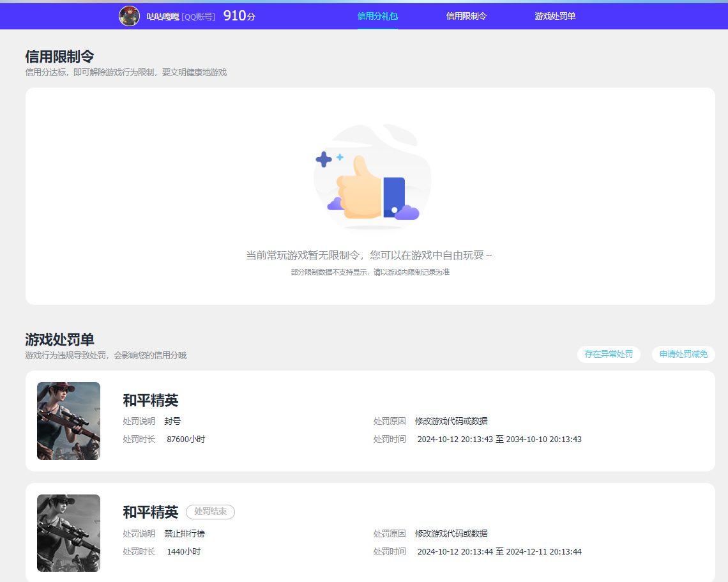Click the time range ending 2034-10-10 20:13:43
This screenshot has width=728, height=582.
(x=499, y=440)
